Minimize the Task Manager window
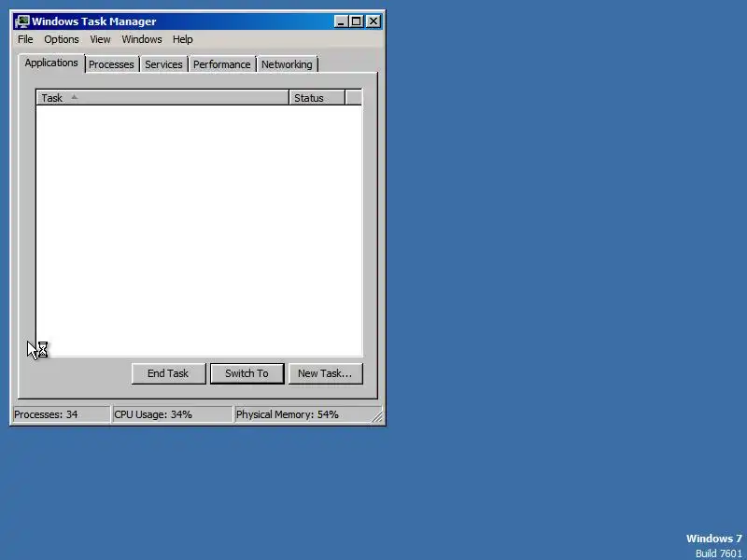 (x=341, y=21)
